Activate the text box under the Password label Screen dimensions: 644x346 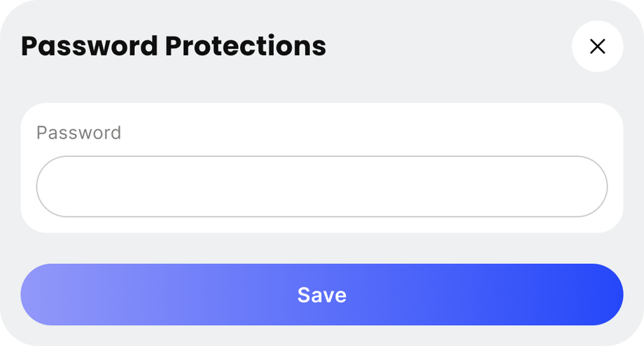pyautogui.click(x=321, y=186)
